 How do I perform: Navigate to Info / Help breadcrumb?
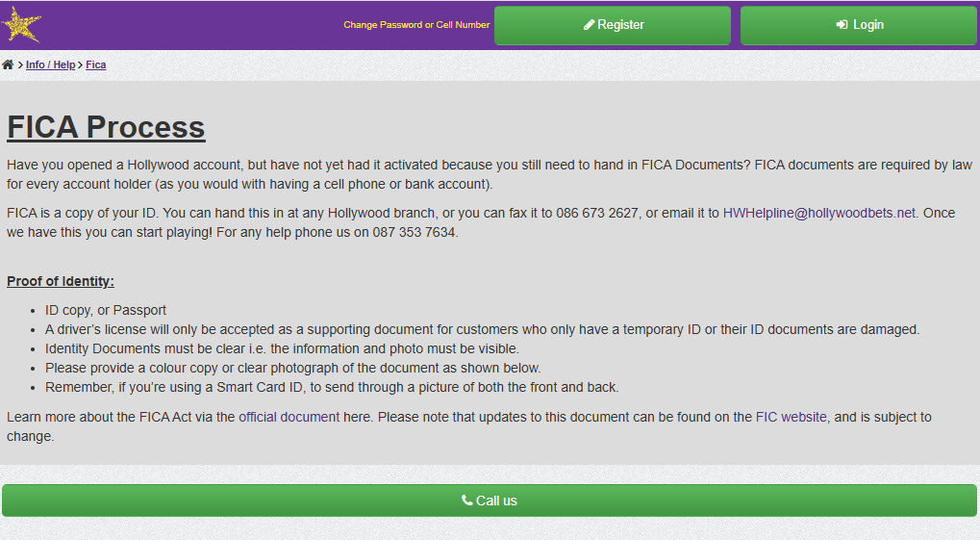51,64
